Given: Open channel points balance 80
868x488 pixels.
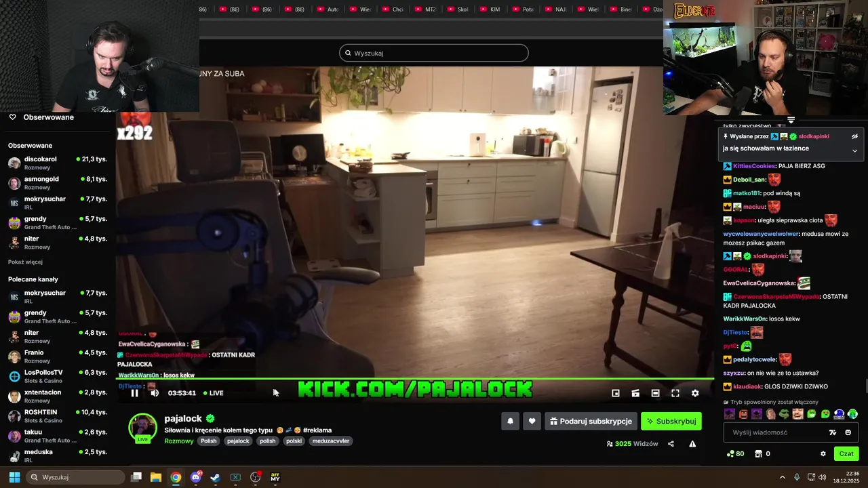Looking at the screenshot, I should [x=735, y=453].
